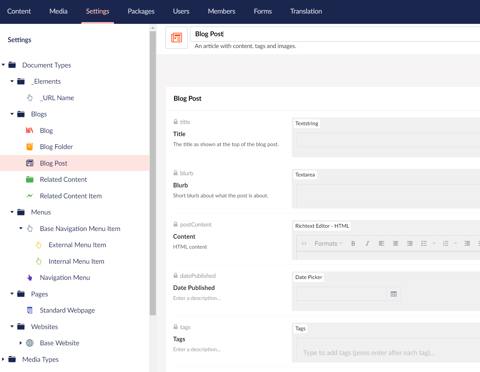Click the Base Navigation Menu Item icon
Screen dimensions: 480x372
30,228
